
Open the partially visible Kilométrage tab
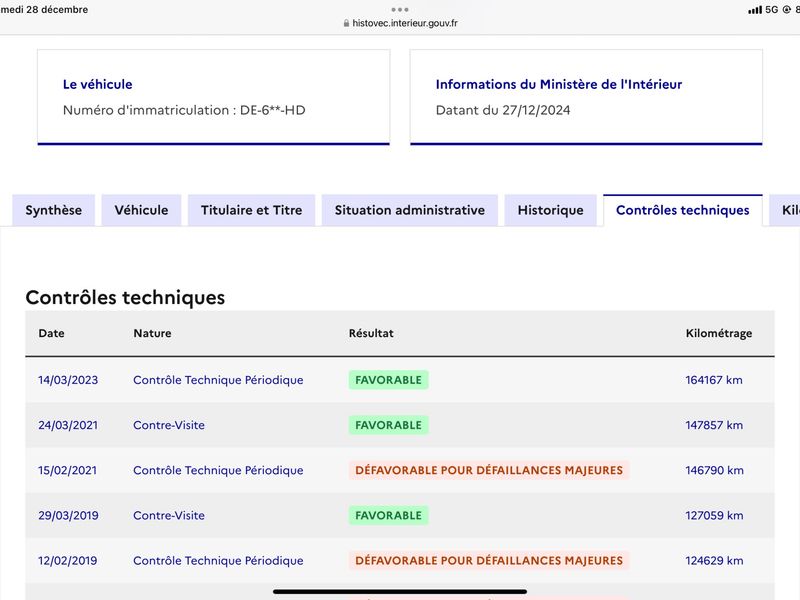(x=786, y=210)
